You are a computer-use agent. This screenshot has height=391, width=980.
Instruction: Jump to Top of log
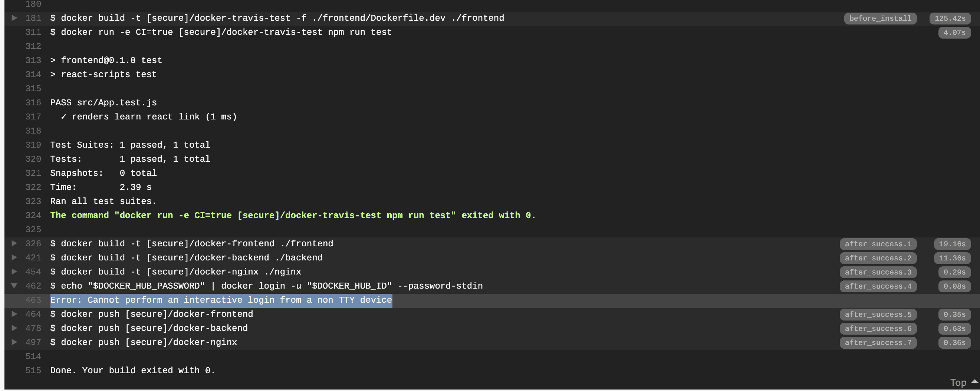point(963,382)
